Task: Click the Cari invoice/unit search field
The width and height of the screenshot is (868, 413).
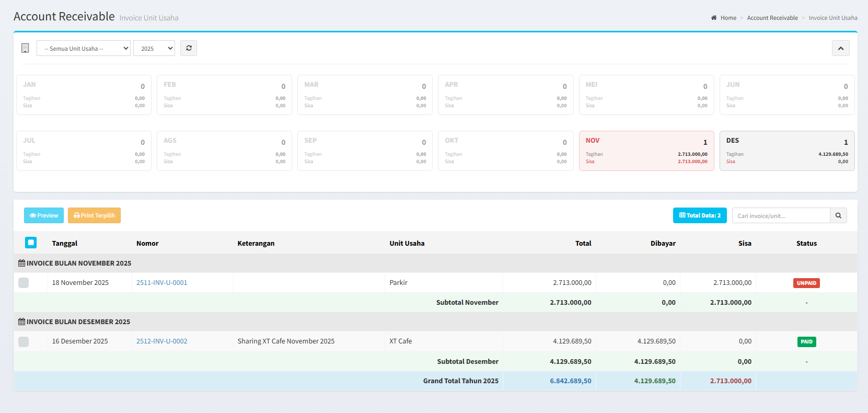Action: (781, 215)
